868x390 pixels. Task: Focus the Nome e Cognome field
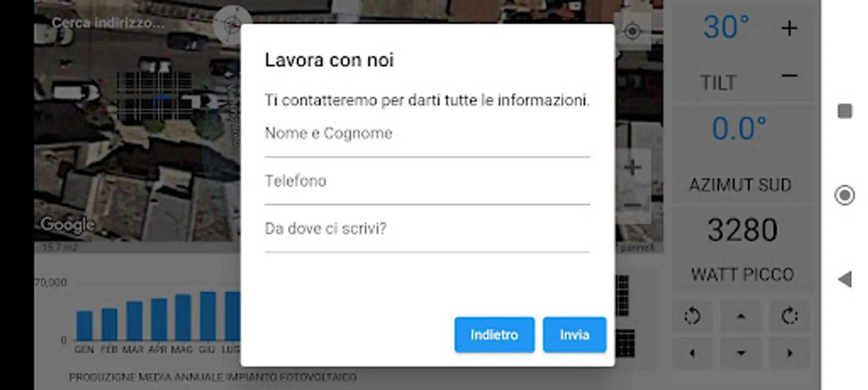pyautogui.click(x=427, y=138)
